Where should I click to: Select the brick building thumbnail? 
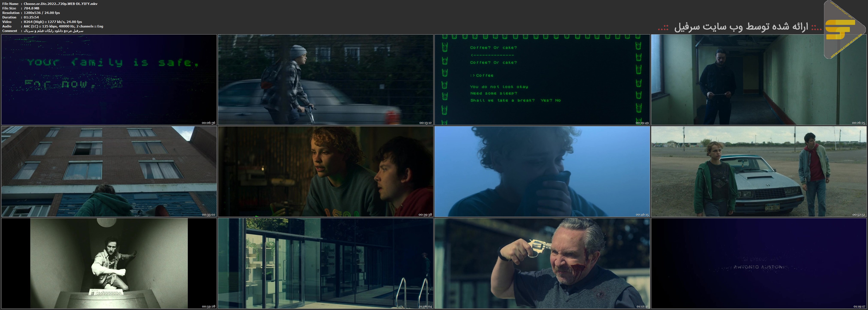coord(109,171)
